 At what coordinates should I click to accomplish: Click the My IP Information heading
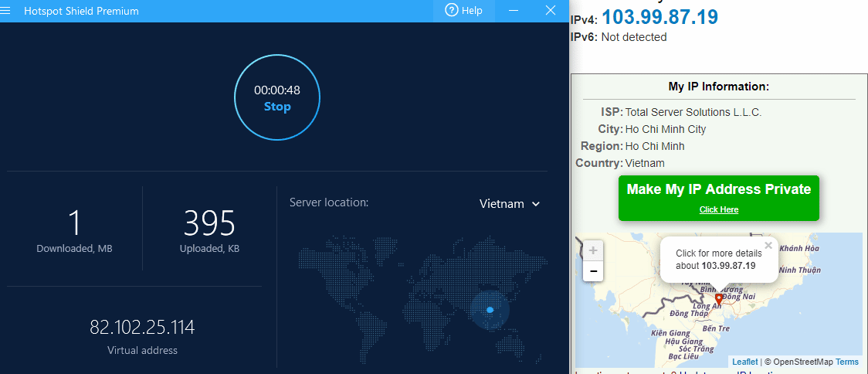pyautogui.click(x=718, y=87)
